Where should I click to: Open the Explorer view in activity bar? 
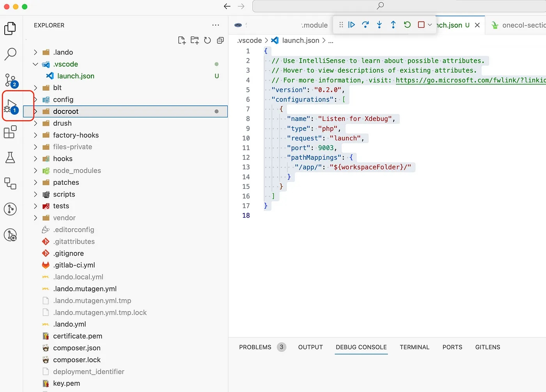click(x=10, y=28)
